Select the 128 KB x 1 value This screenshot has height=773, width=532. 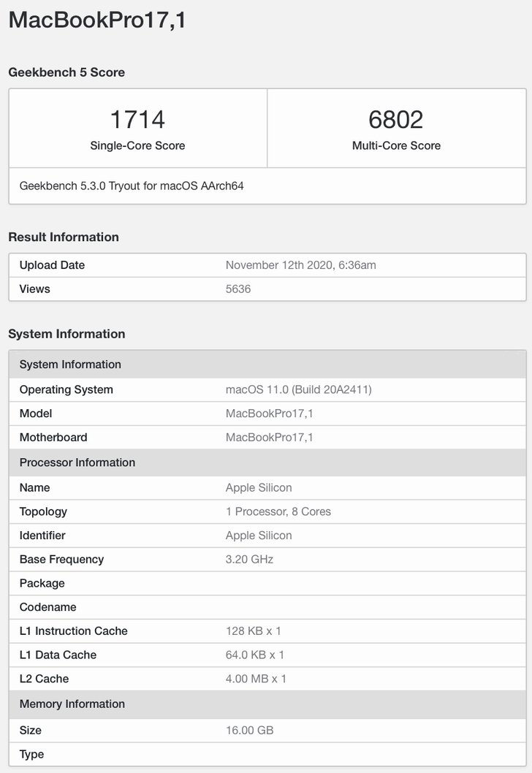click(254, 631)
